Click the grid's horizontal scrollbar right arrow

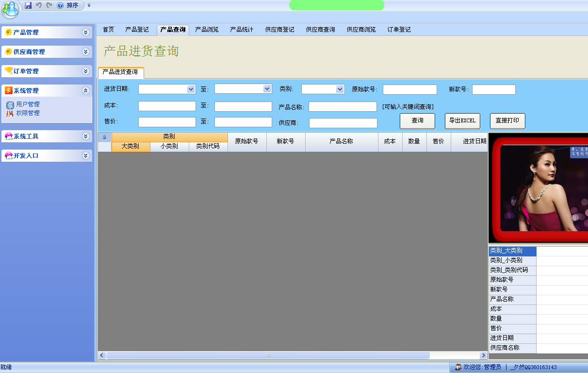[x=483, y=356]
